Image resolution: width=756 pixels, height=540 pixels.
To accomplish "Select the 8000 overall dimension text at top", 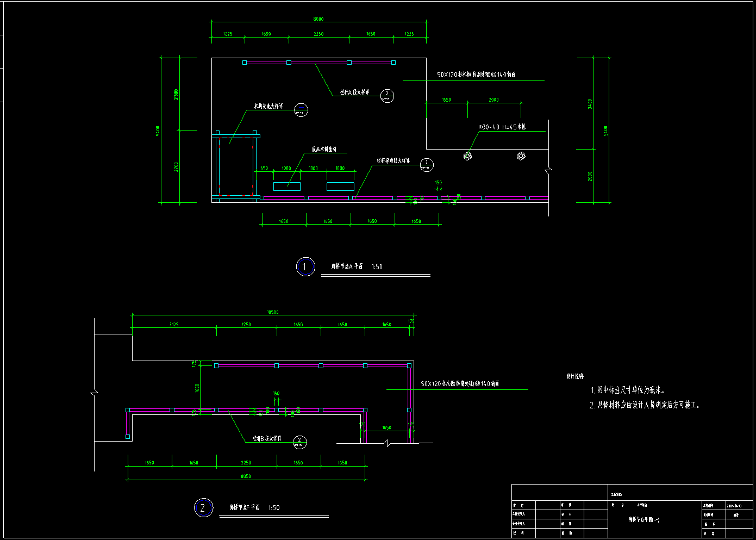I will click(318, 19).
